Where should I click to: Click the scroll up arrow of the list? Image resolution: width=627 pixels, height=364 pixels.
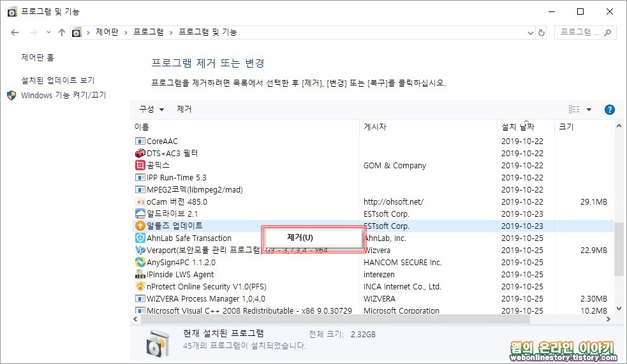[619, 126]
